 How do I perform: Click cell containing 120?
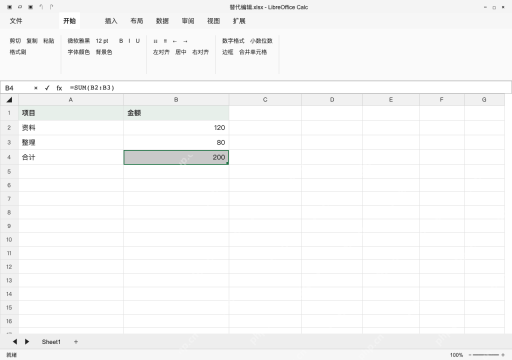click(x=176, y=128)
